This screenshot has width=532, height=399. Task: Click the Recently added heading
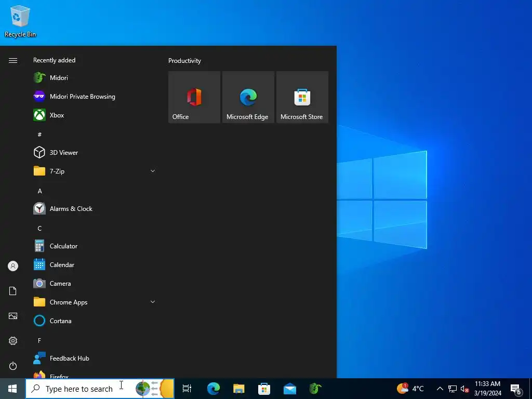click(54, 60)
